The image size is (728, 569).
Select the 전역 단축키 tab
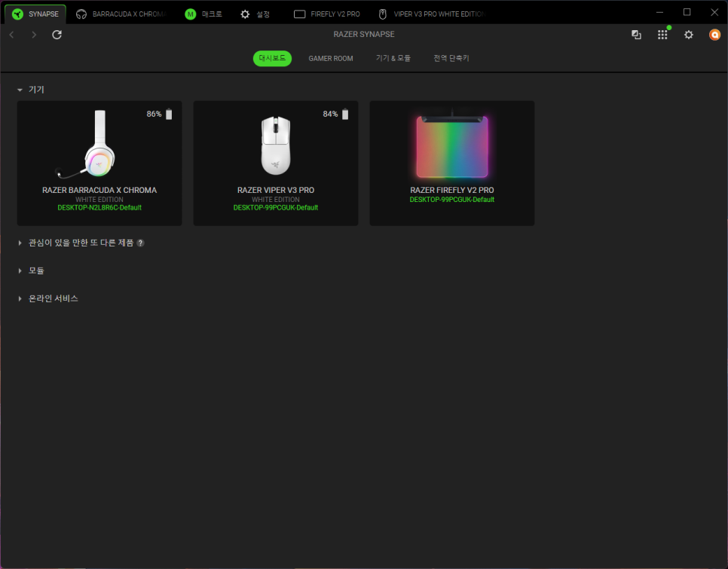click(451, 59)
